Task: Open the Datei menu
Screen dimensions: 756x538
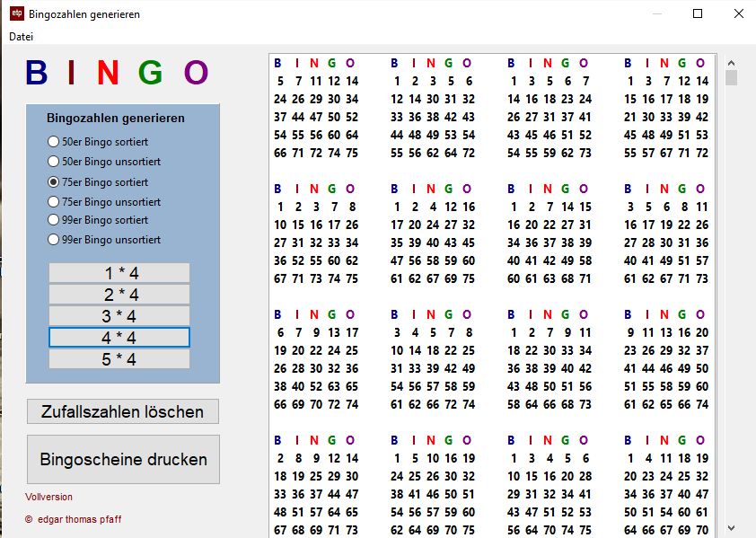Action: (x=21, y=36)
